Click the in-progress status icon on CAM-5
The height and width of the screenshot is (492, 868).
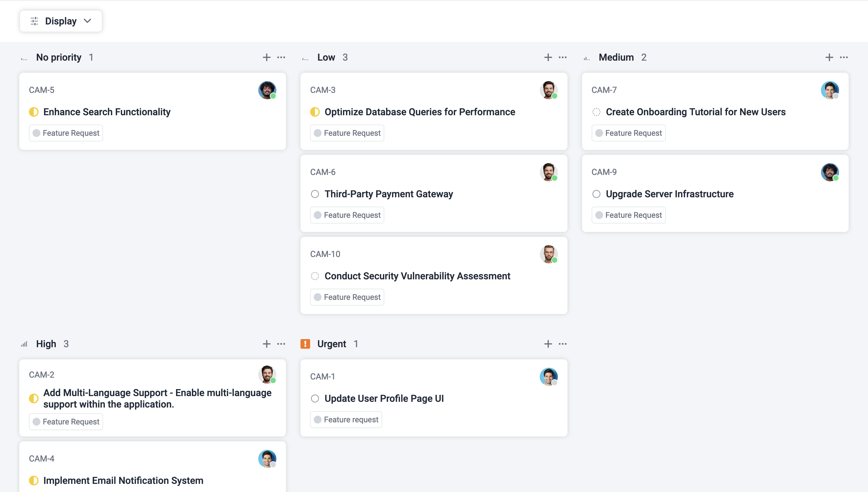(34, 112)
